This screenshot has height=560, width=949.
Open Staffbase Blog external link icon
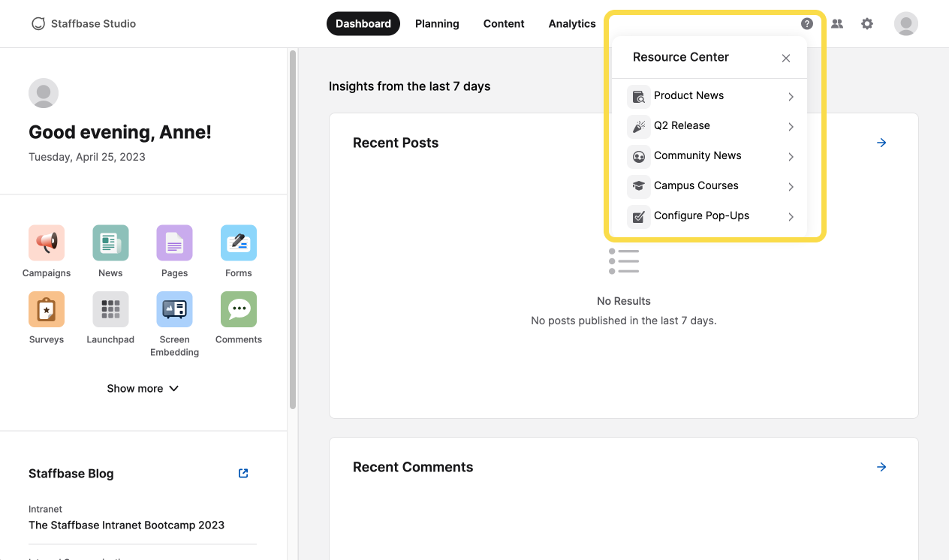click(243, 473)
